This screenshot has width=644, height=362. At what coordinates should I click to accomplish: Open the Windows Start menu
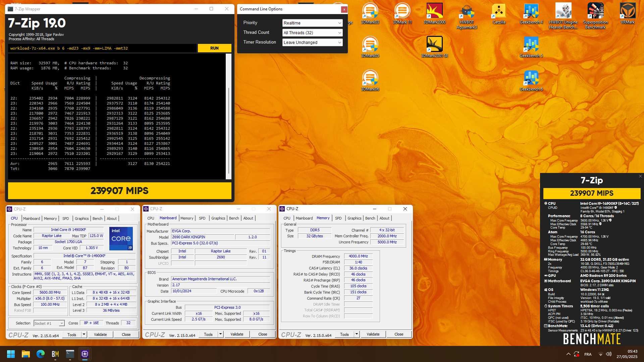click(x=11, y=354)
